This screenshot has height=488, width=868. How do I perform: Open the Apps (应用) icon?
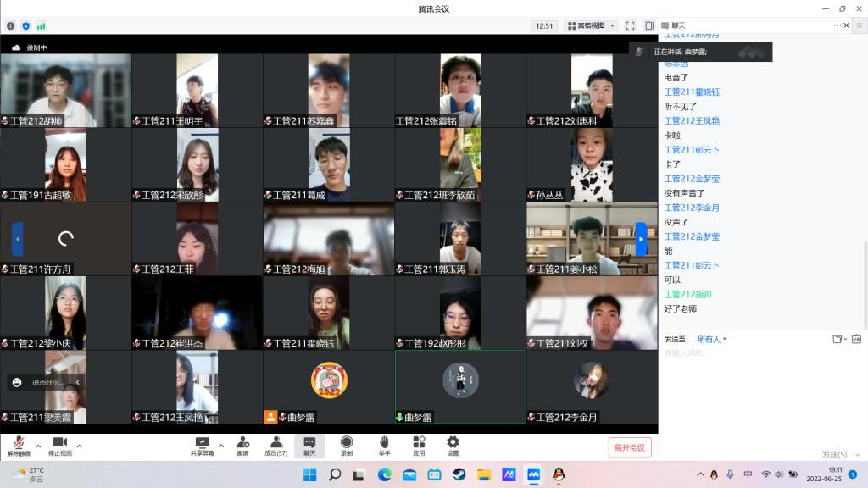coord(419,446)
